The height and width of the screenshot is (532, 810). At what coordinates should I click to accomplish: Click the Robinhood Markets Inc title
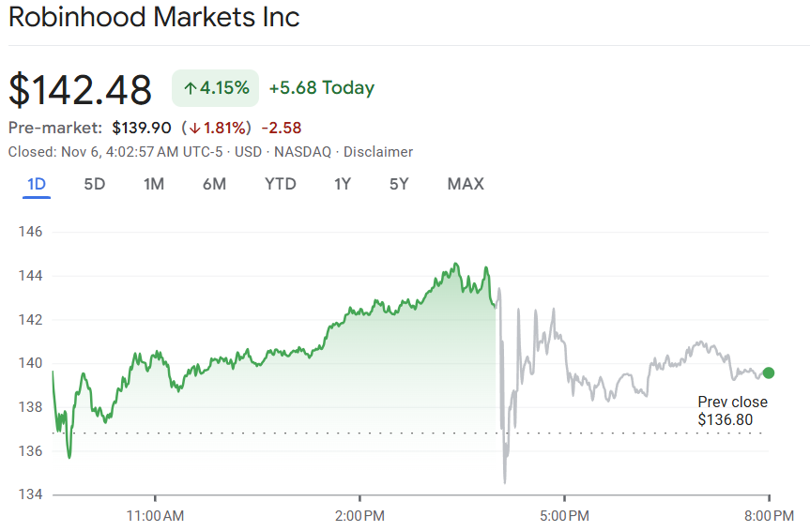coord(154,18)
